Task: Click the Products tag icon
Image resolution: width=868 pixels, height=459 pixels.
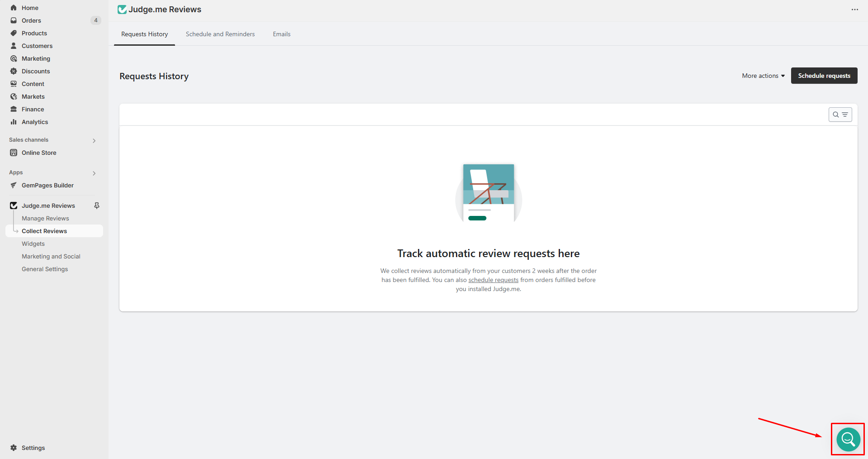Action: 14,33
